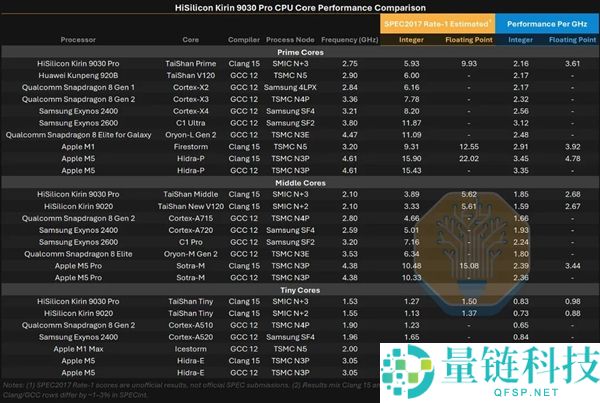This screenshot has height=403, width=600.
Task: Select 'Qualcomm Snapdragon 8 Elite for Galaxy' row name
Action: point(78,135)
